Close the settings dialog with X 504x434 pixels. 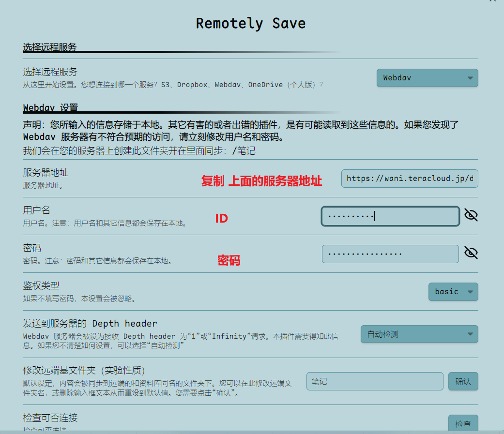[x=492, y=1]
